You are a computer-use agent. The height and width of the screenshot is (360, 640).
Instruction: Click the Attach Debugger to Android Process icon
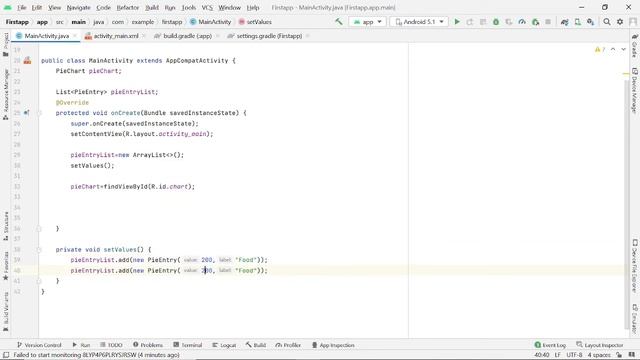(536, 22)
